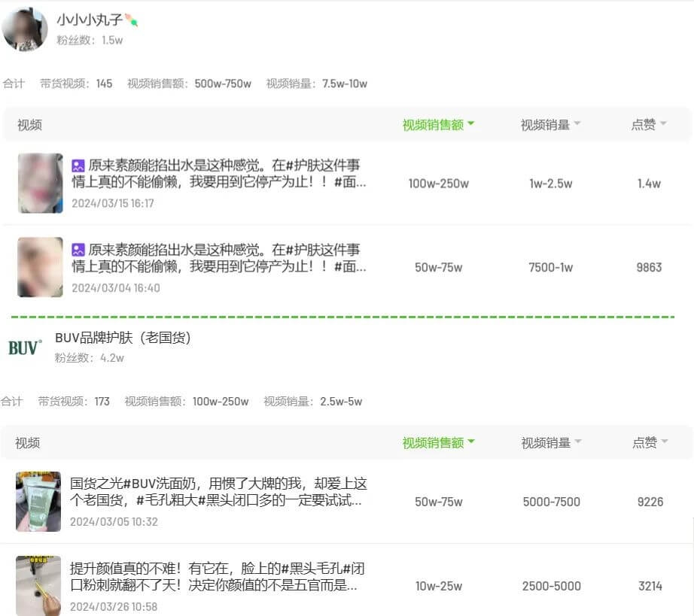694x616 pixels.
Task: Sort first table by 点赞 arrow
Action: click(x=663, y=123)
